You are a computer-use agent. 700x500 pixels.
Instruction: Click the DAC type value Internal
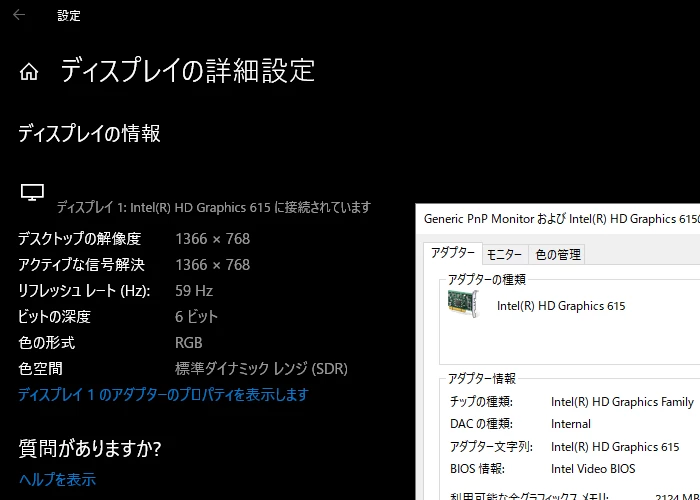(571, 424)
